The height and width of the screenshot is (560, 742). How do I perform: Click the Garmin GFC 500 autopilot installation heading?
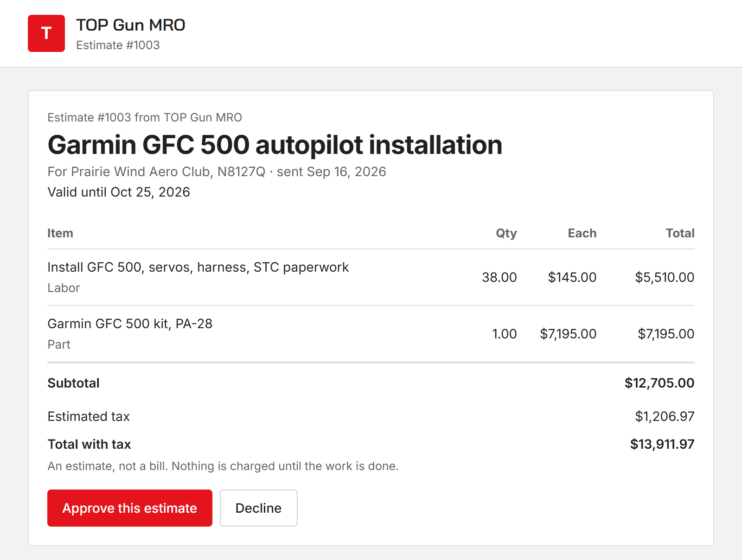tap(275, 145)
